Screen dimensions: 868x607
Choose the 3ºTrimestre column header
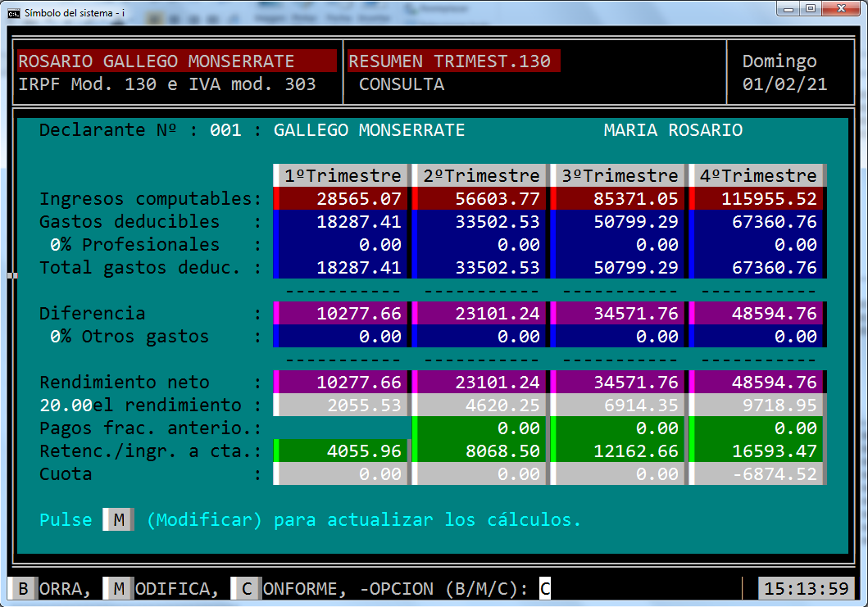(619, 175)
